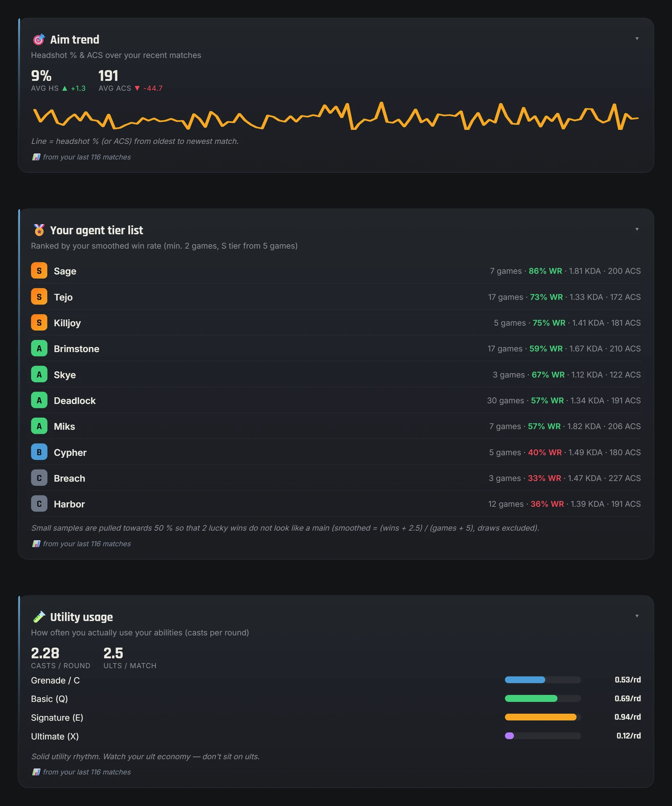Select the Sage agent name
Viewport: 672px width, 806px height.
65,271
